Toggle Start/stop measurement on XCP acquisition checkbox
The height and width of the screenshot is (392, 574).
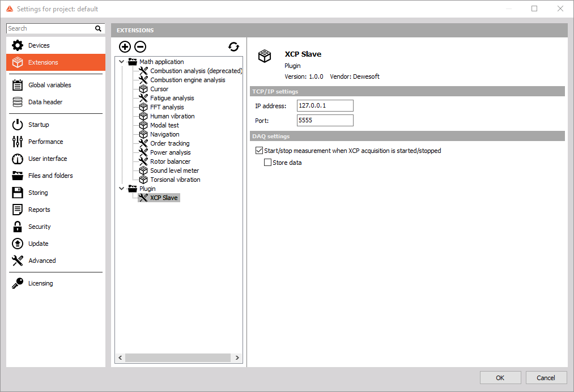click(259, 151)
